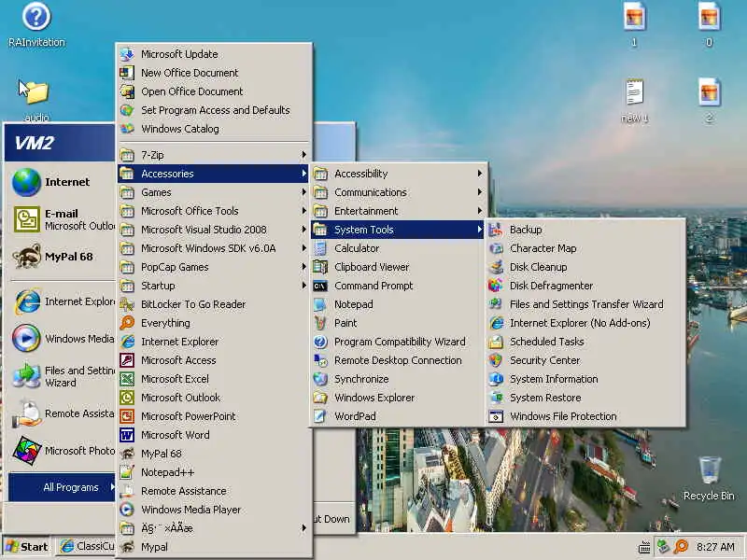
Task: Open Security Center icon
Action: 496,360
